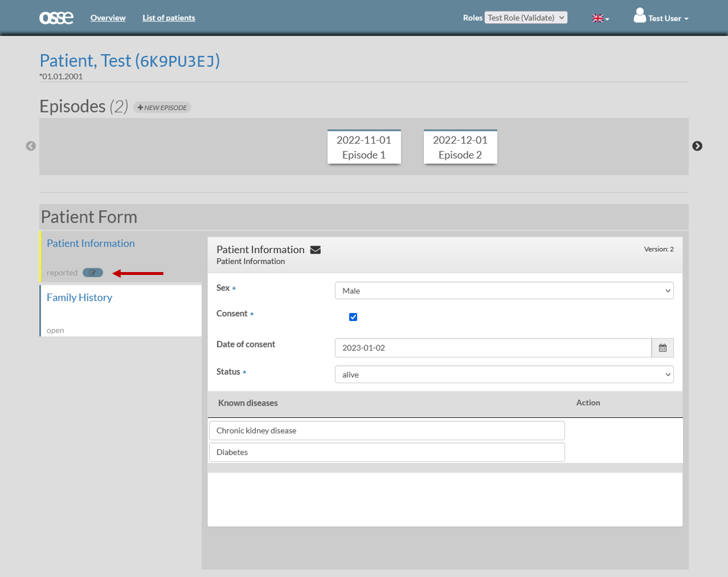Viewport: 728px width, 577px height.
Task: Click the reported status text
Action: [x=62, y=273]
